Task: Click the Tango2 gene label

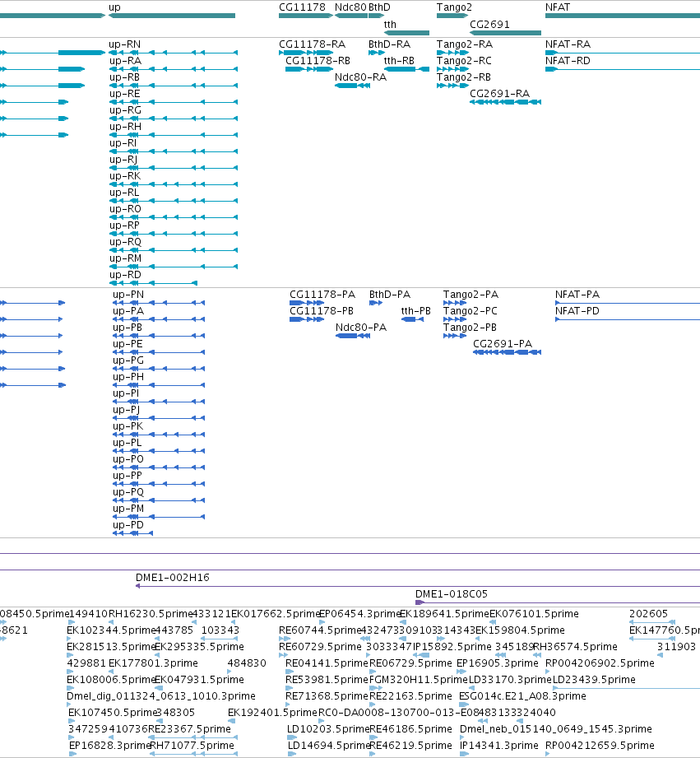Action: click(454, 7)
